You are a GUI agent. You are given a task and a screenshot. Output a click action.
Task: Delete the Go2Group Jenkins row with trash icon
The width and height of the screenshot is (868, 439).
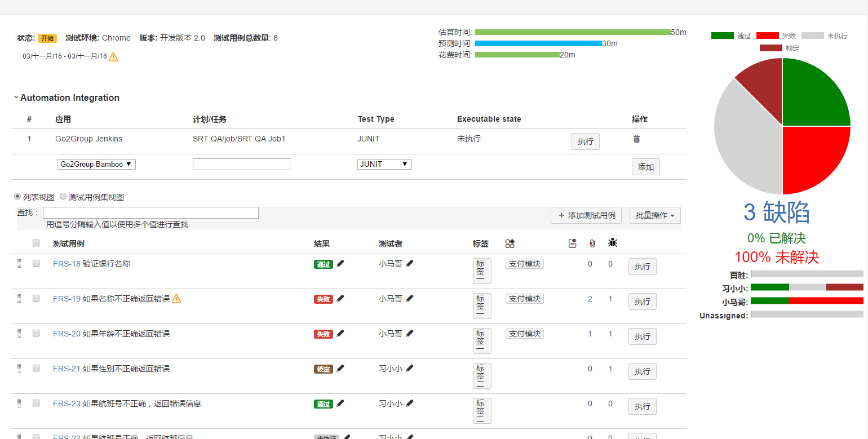coord(636,139)
